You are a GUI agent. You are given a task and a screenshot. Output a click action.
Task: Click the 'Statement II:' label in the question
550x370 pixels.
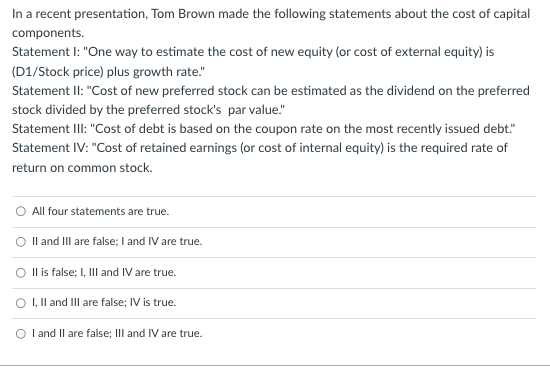click(x=47, y=91)
